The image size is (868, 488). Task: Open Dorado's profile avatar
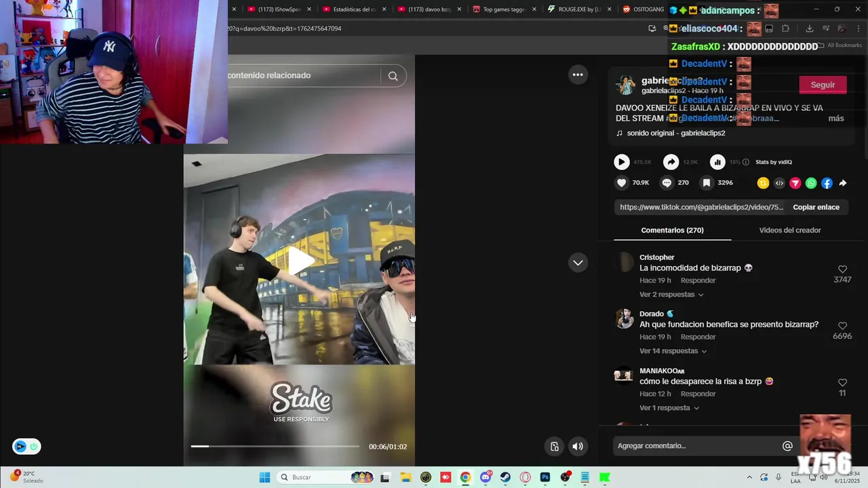click(x=624, y=319)
